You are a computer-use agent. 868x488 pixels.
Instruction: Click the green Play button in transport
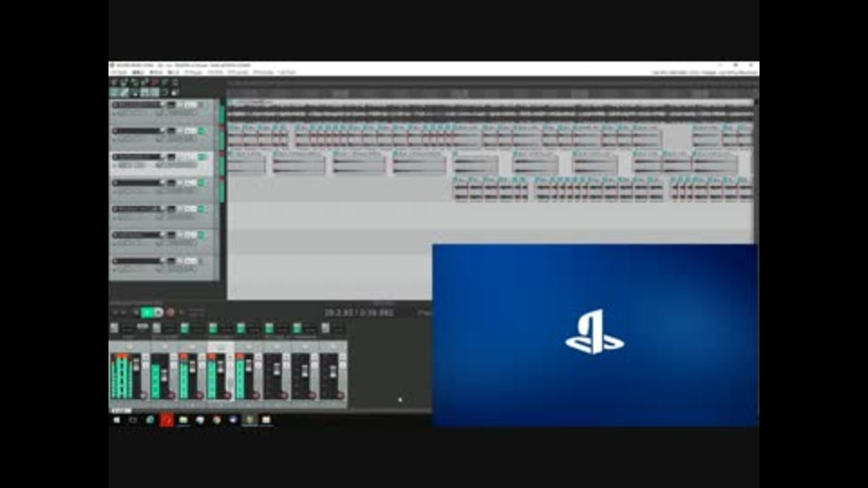146,313
